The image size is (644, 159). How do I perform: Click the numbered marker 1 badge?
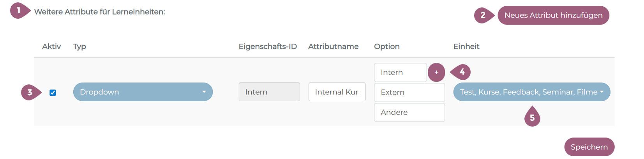(x=19, y=11)
